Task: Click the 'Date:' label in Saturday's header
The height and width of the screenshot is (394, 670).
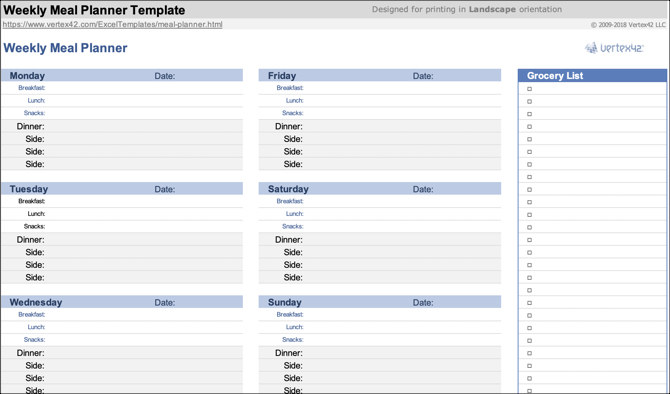Action: (423, 189)
